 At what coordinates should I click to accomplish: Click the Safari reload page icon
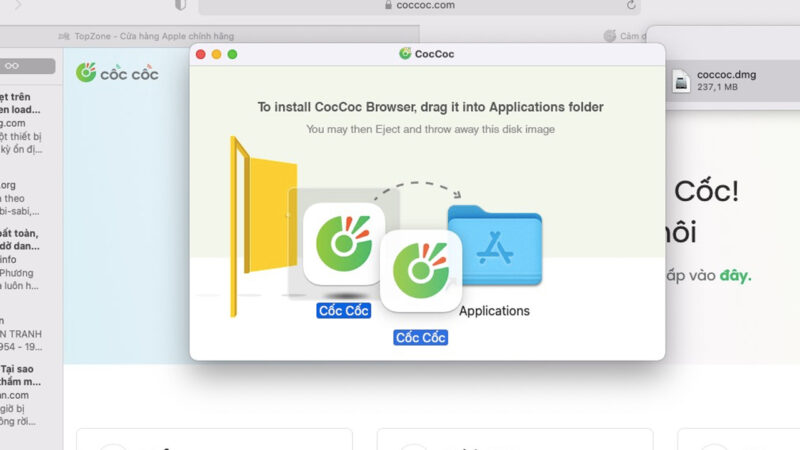pos(631,5)
